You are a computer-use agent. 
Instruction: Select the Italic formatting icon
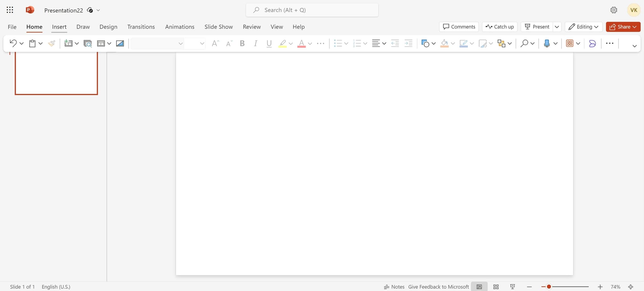(256, 43)
